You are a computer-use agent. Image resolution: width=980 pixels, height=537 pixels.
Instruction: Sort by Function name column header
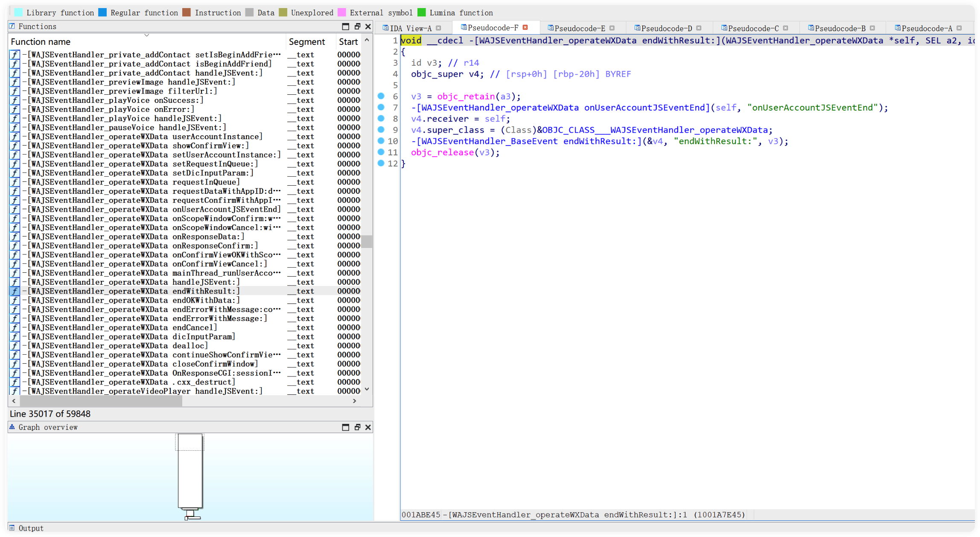pyautogui.click(x=41, y=42)
